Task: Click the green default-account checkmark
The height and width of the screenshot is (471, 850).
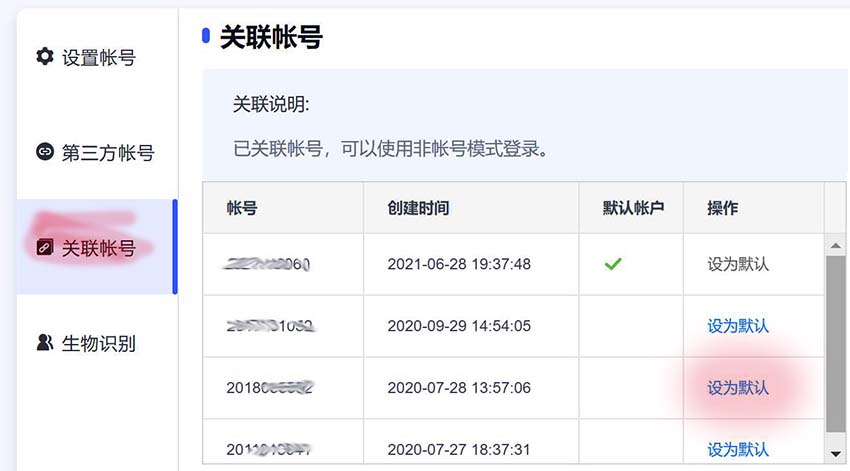Action: tap(613, 264)
